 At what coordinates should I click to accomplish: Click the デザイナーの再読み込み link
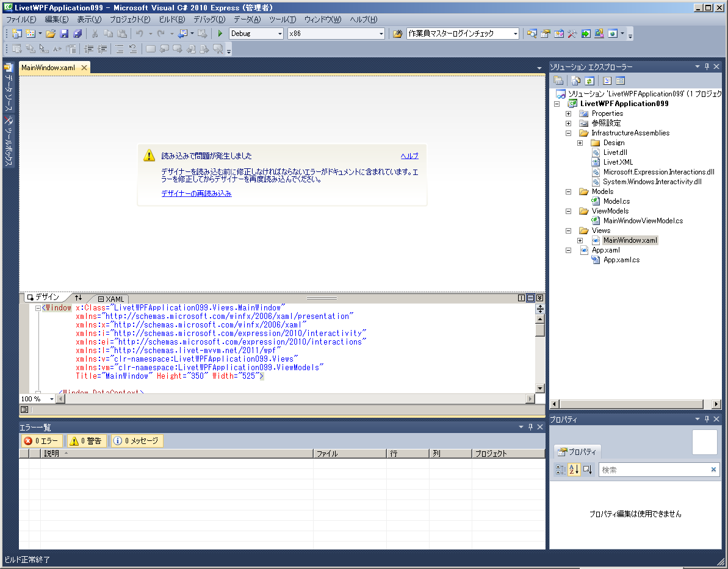196,193
